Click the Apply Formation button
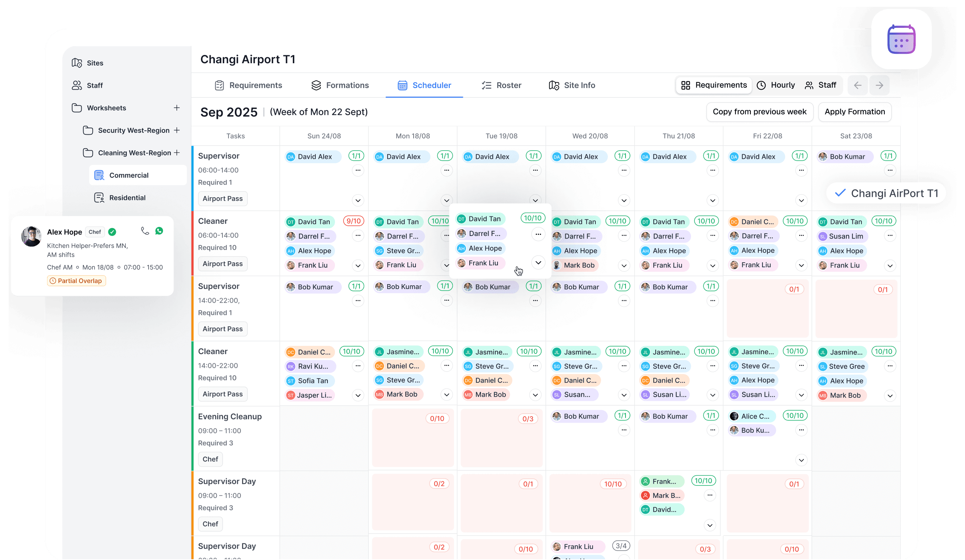Viewport: 965px width, 560px height. click(x=855, y=112)
